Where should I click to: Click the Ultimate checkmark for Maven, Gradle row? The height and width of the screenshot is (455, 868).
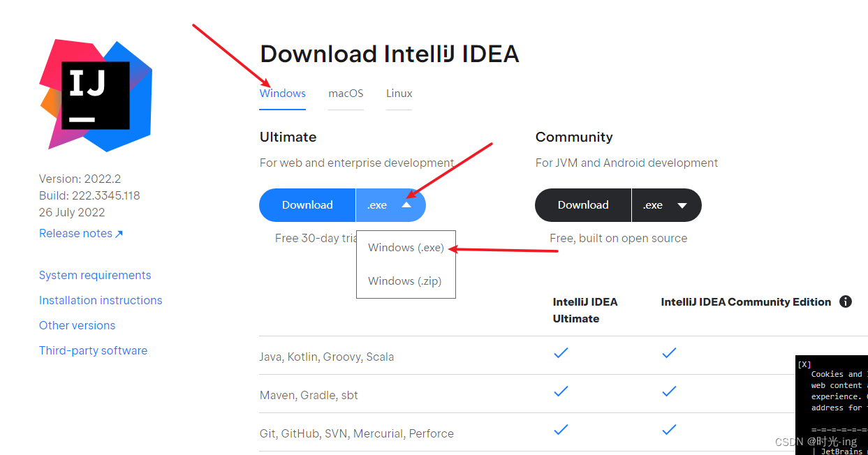[x=561, y=391]
